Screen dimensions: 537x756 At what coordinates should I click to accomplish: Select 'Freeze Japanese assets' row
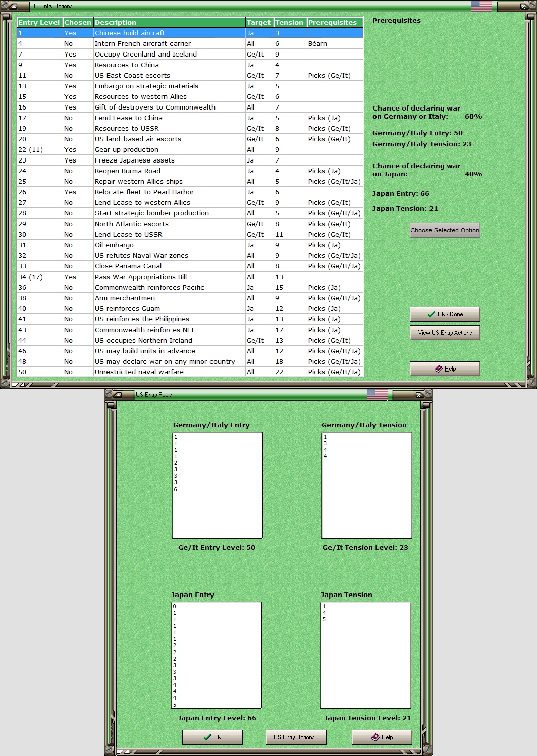(190, 160)
